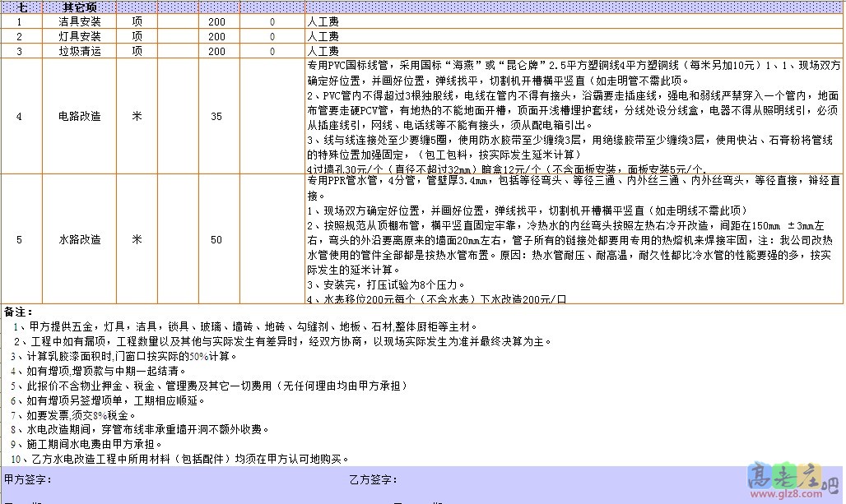
Task: Click the glz8.com watermark link
Action: pyautogui.click(x=779, y=495)
